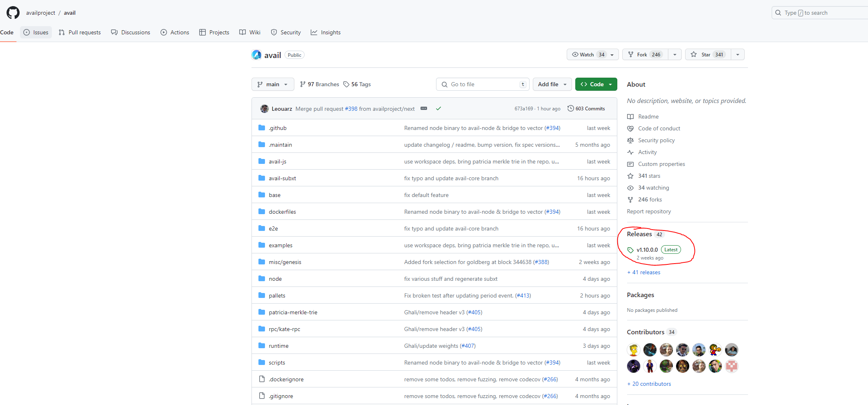This screenshot has height=405, width=868.
Task: Open the patricia-merkle-trie folder
Action: [x=293, y=313]
